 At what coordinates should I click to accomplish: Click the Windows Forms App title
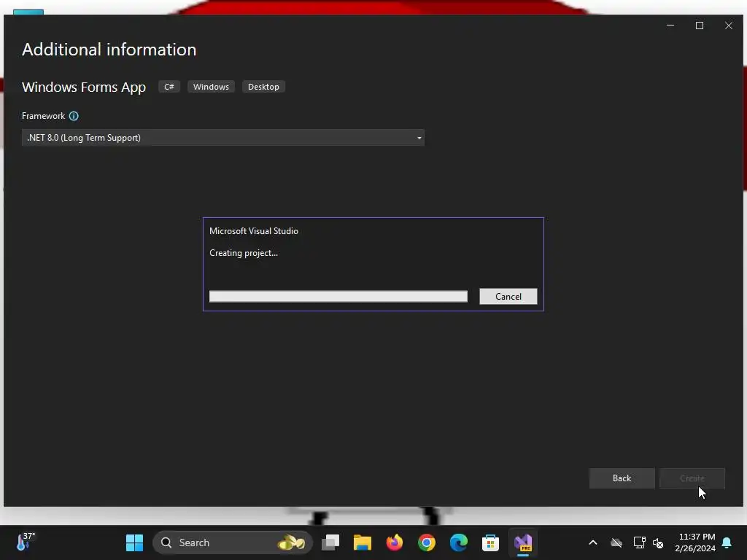[x=84, y=87]
